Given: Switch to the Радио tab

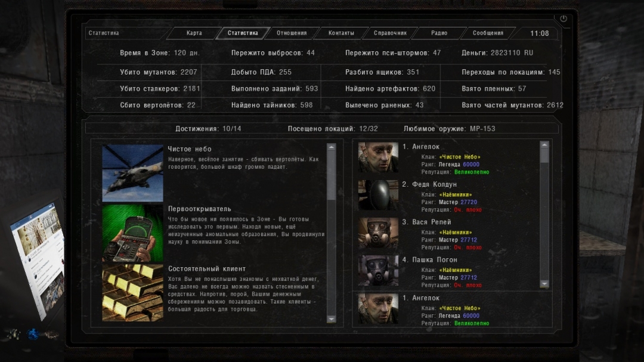Looking at the screenshot, I should [x=439, y=33].
